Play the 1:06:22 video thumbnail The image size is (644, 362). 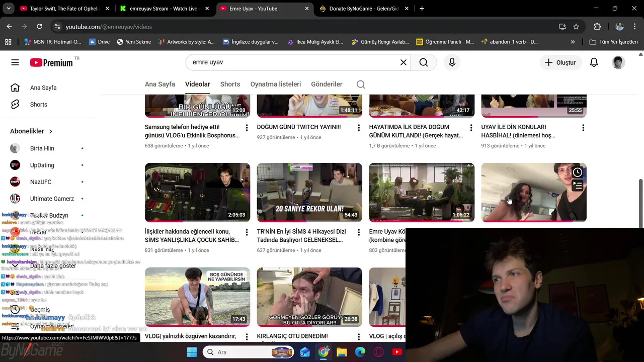tap(422, 192)
